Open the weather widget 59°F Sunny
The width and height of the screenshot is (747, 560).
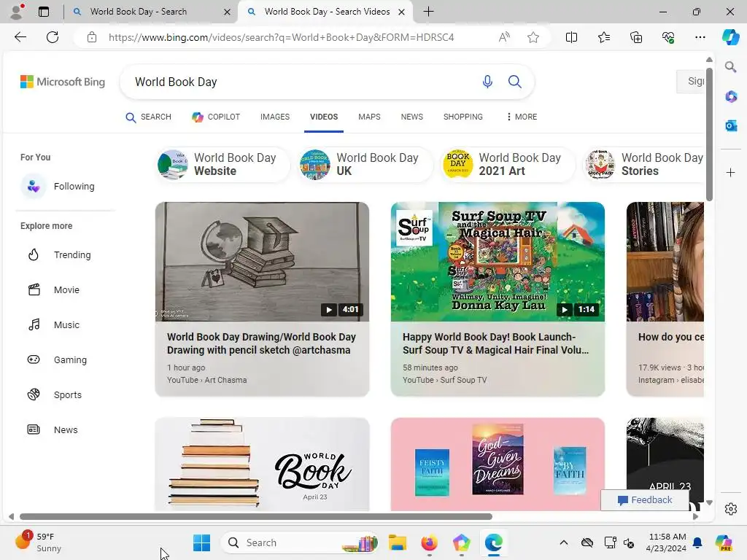pos(38,542)
